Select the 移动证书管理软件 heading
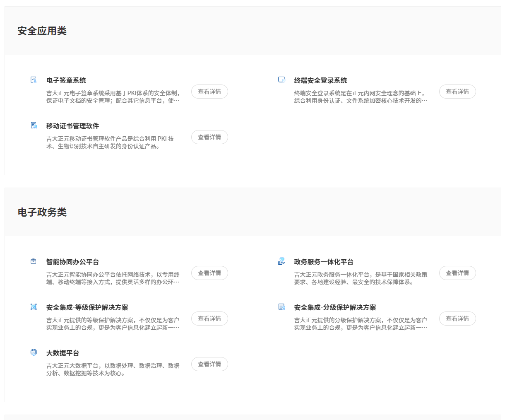 [x=73, y=126]
